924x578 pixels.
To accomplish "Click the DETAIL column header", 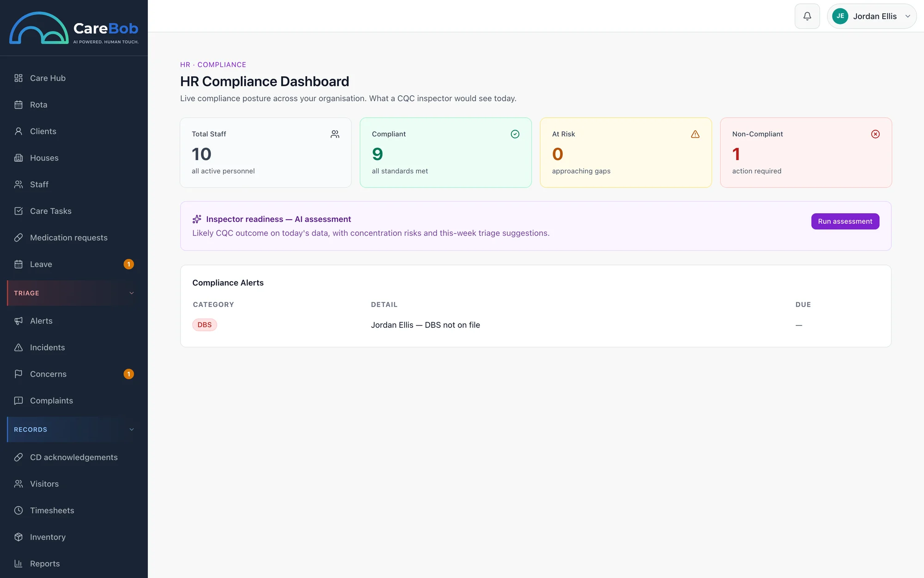I will tap(384, 305).
